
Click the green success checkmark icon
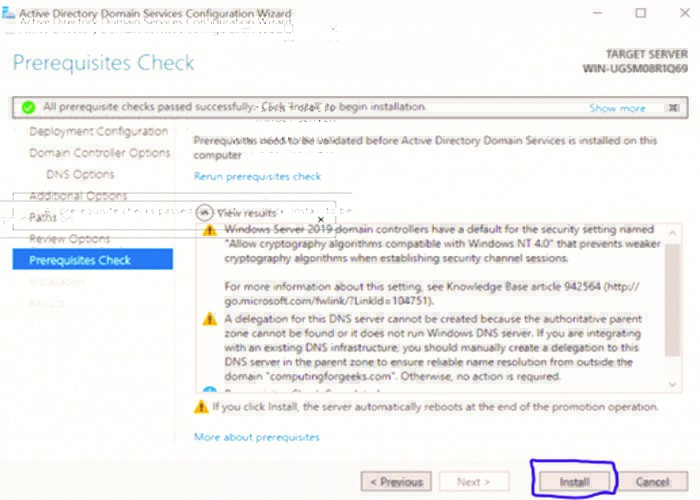coord(28,107)
